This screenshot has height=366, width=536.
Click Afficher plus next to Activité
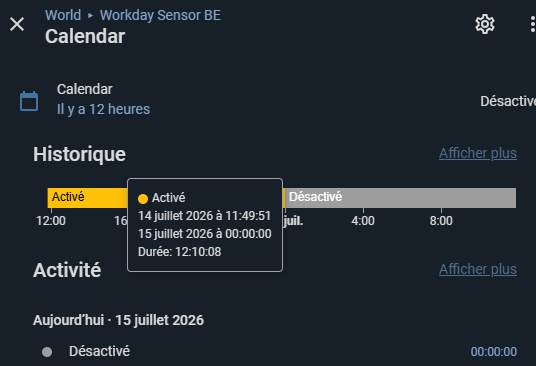(x=478, y=269)
